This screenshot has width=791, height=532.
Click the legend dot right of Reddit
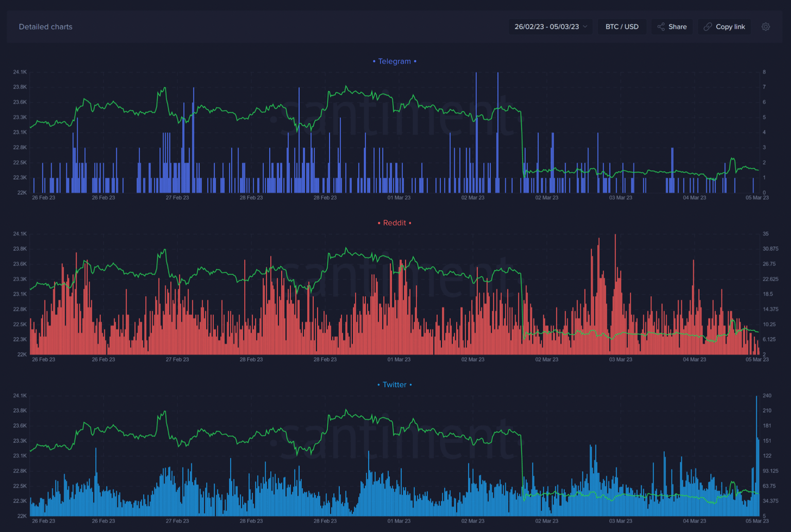tap(410, 223)
